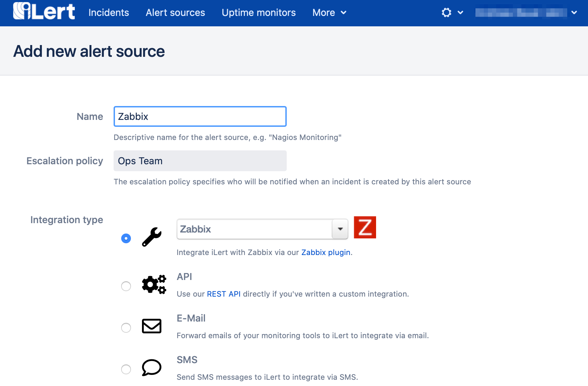Image resolution: width=588 pixels, height=386 pixels.
Task: Click the red Zabbix Z logo
Action: tap(365, 228)
